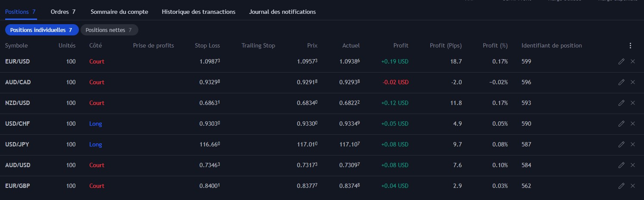Sort by the Symbole column header
Image resolution: width=644 pixels, height=200 pixels.
click(16, 45)
